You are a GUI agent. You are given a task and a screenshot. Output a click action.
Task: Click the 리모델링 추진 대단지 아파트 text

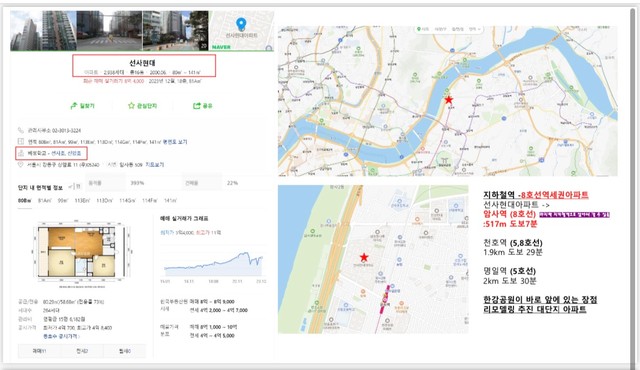[535, 309]
